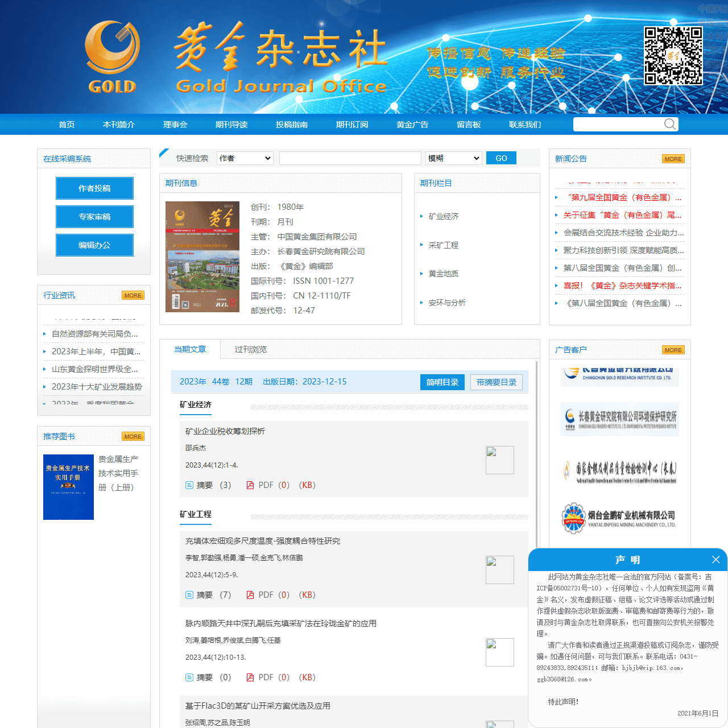Screen dimensions: 728x728
Task: Open industry news 自然资源部有关司局负...
Action: [x=95, y=334]
